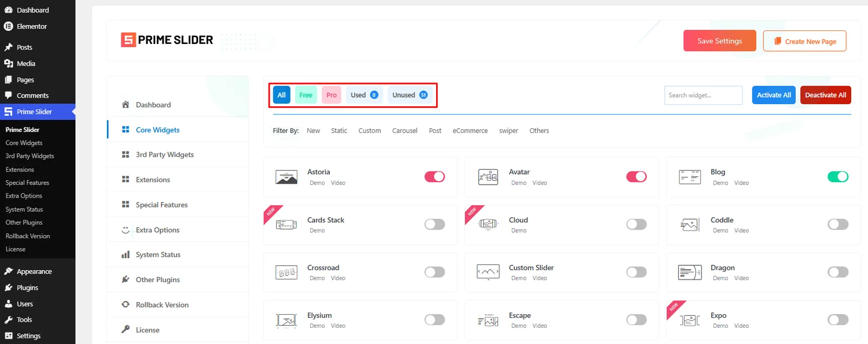Viewport: 868px width, 344px height.
Task: Click the Settings icon in WordPress sidebar
Action: (x=8, y=336)
